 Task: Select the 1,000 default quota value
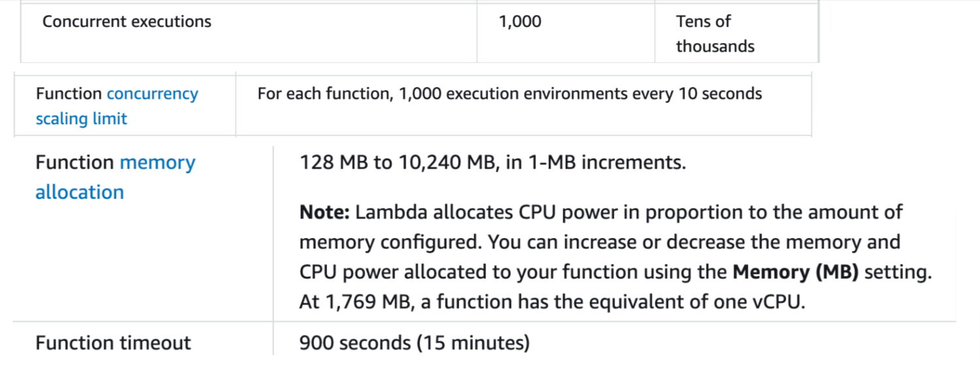pos(520,22)
